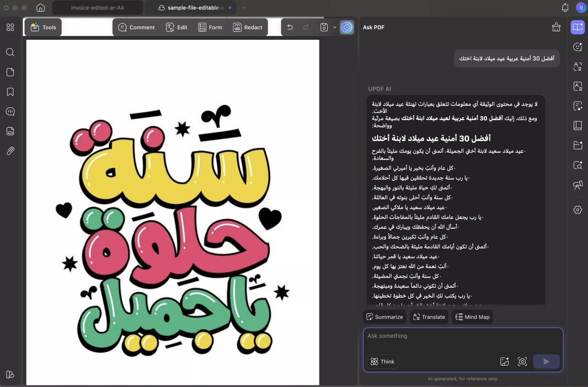Select the Edit tool
This screenshot has height=387, width=588.
(176, 27)
